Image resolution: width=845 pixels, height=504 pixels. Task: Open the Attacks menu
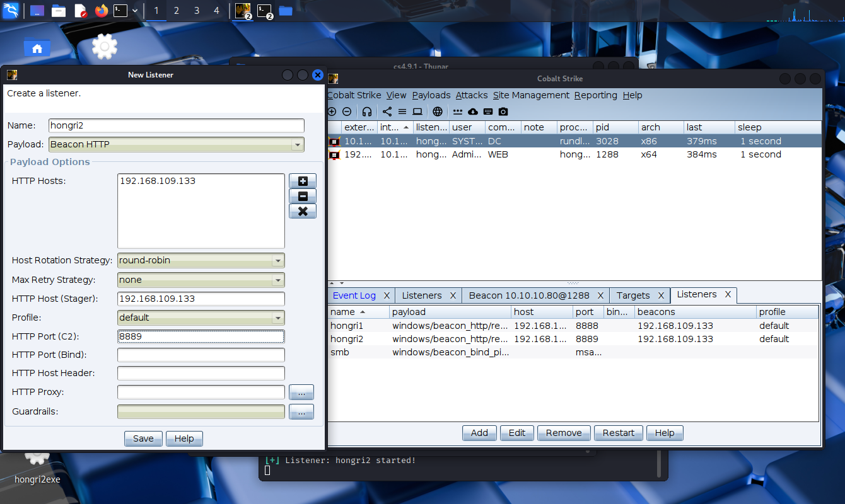[x=472, y=95]
